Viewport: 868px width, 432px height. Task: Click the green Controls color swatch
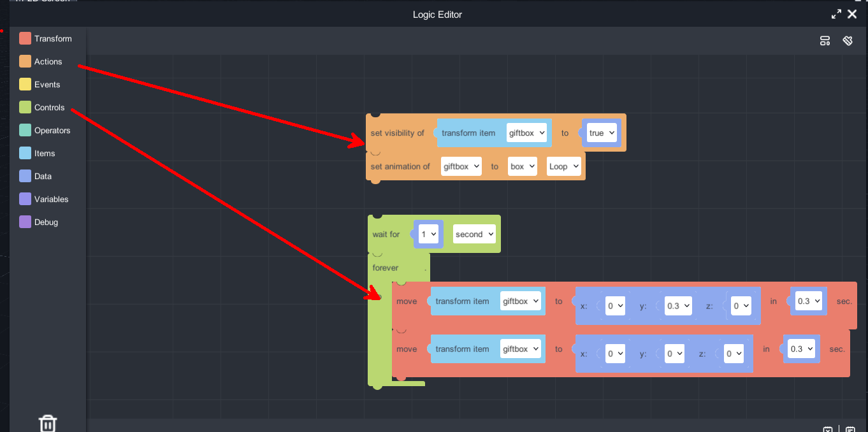(x=25, y=108)
